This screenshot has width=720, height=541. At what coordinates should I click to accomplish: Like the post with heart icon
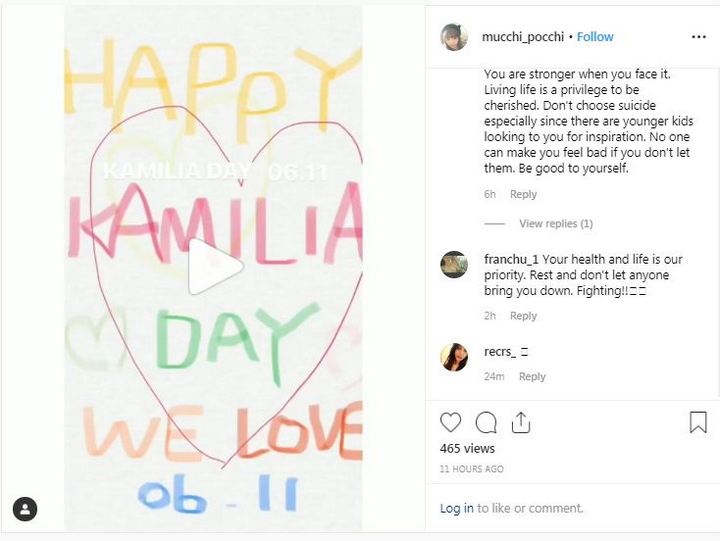(x=451, y=423)
